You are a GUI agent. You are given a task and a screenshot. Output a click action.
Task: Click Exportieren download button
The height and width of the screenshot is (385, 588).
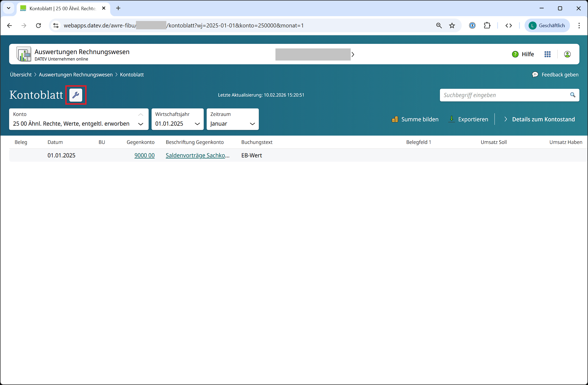(468, 119)
